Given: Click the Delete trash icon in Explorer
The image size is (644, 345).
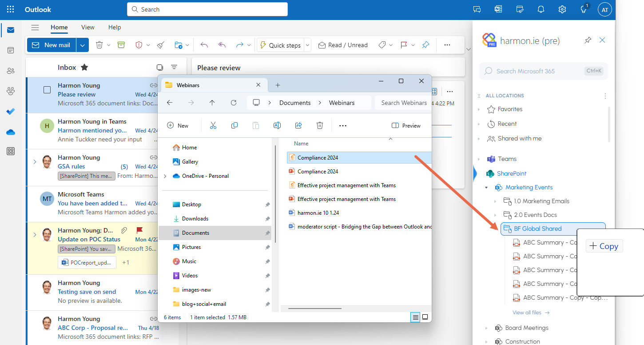Looking at the screenshot, I should coord(320,126).
